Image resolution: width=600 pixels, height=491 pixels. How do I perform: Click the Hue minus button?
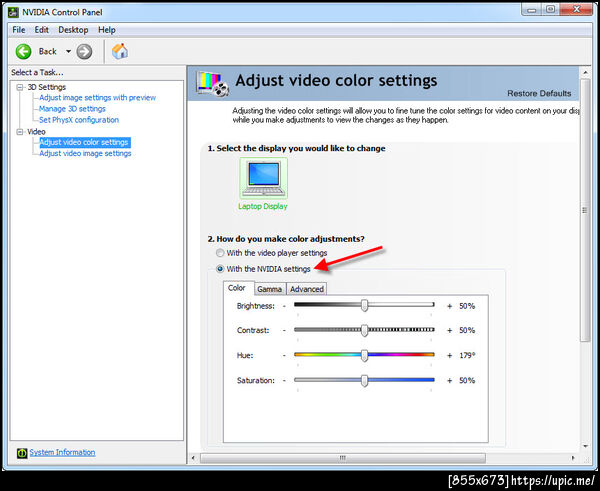click(284, 356)
